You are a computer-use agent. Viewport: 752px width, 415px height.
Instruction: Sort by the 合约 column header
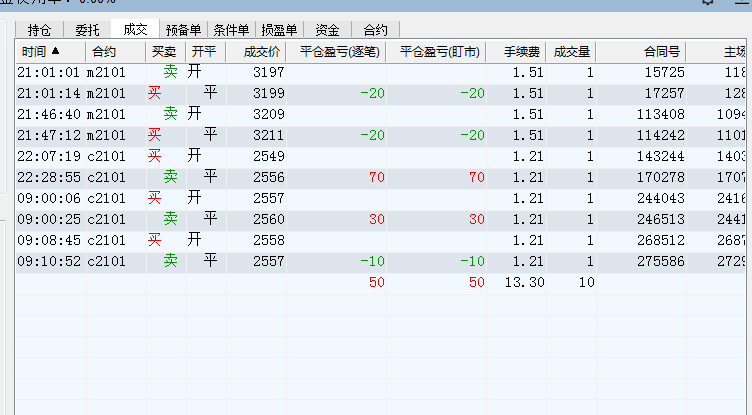(x=116, y=52)
